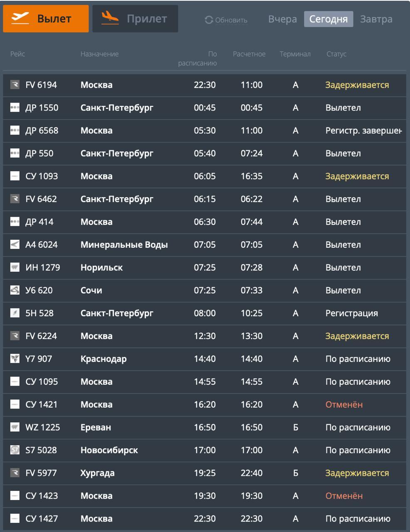Select the Сегодня day filter

click(x=328, y=20)
